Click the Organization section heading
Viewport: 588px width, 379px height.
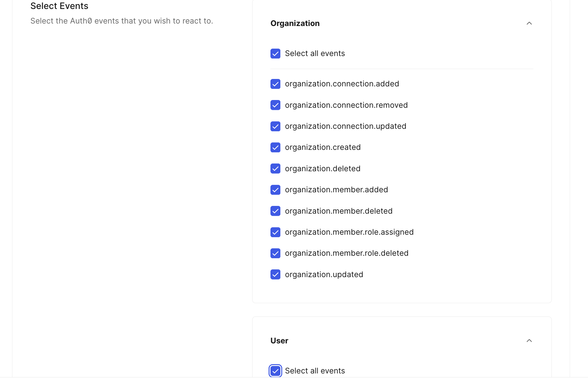pyautogui.click(x=295, y=24)
